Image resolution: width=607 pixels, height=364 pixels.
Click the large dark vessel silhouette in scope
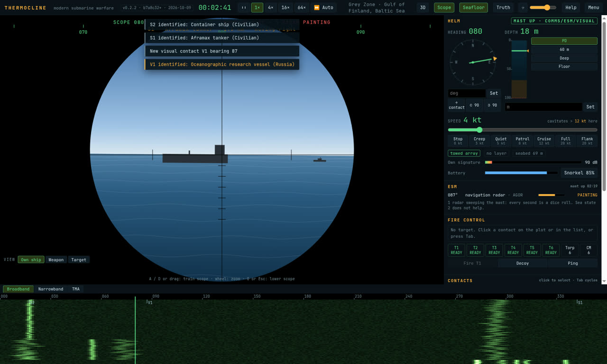(195, 155)
